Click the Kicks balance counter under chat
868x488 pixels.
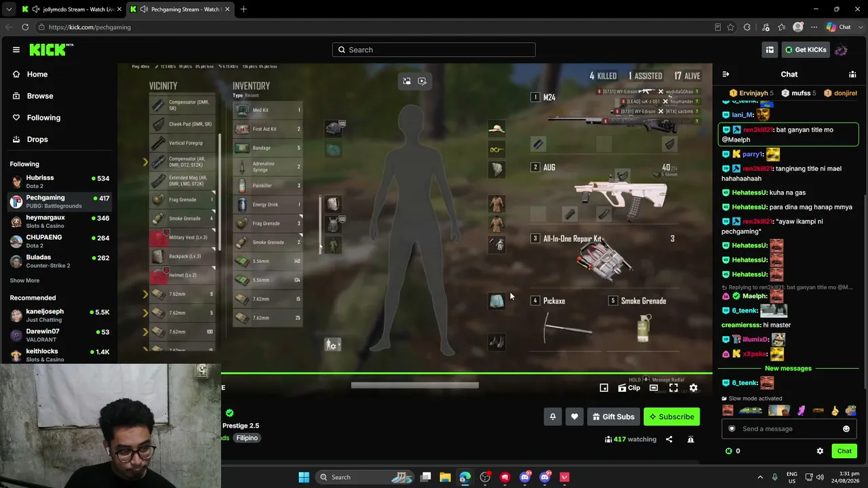click(732, 451)
